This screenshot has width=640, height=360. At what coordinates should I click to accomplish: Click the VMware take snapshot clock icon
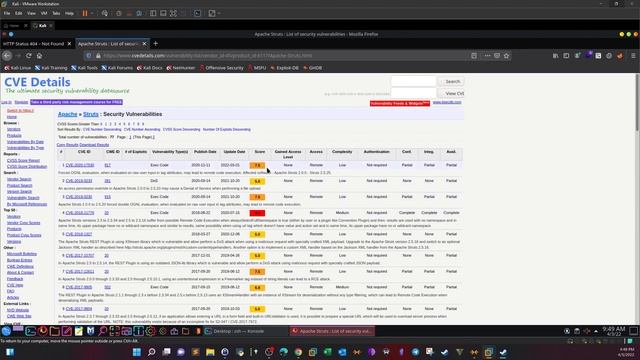(119, 13)
